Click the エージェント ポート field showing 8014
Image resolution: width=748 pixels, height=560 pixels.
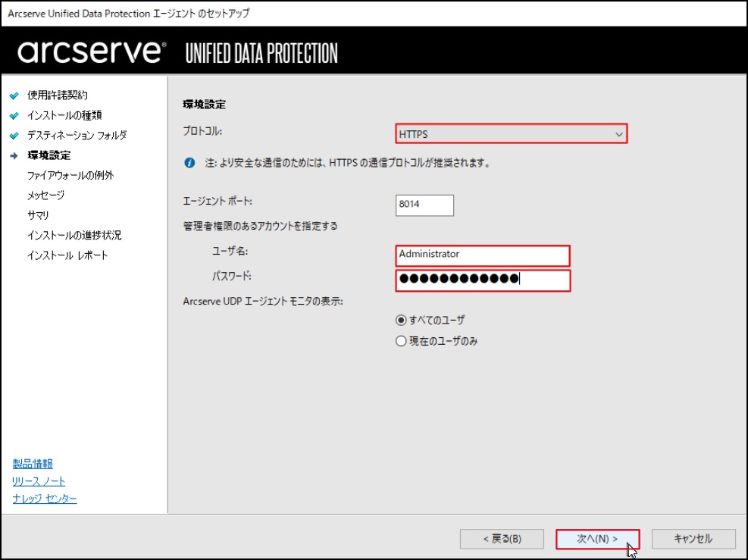[424, 205]
